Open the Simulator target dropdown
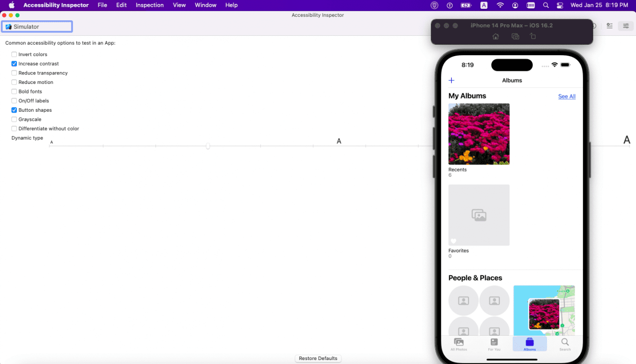 [37, 27]
